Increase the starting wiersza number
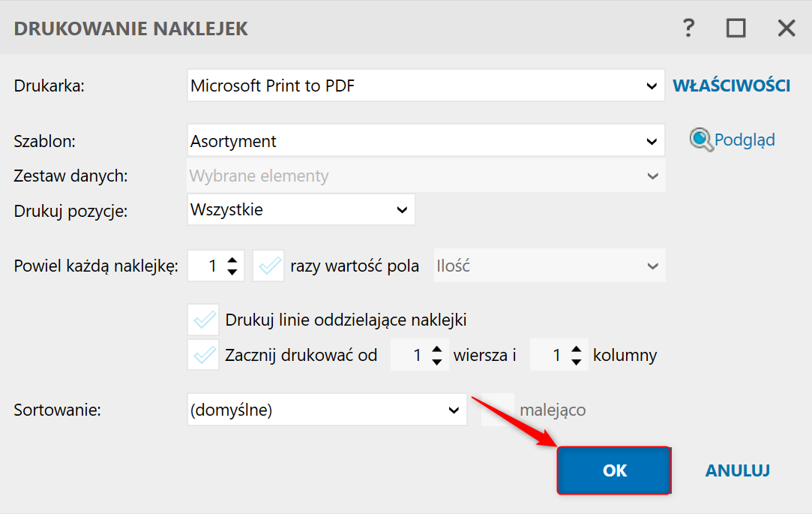Image resolution: width=812 pixels, height=514 pixels. (437, 350)
